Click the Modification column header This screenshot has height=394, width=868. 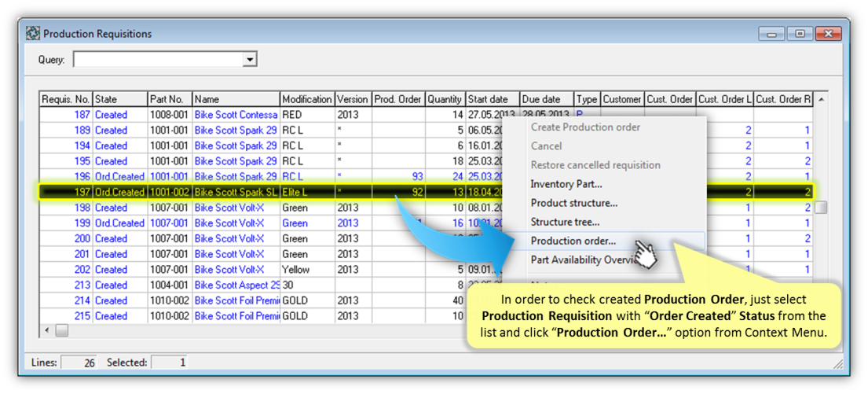coord(307,99)
